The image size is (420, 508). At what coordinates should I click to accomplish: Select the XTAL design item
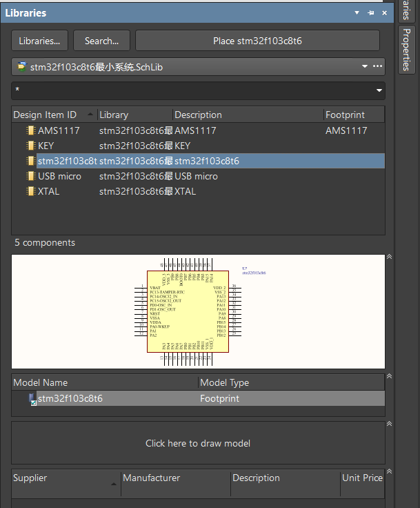click(48, 191)
